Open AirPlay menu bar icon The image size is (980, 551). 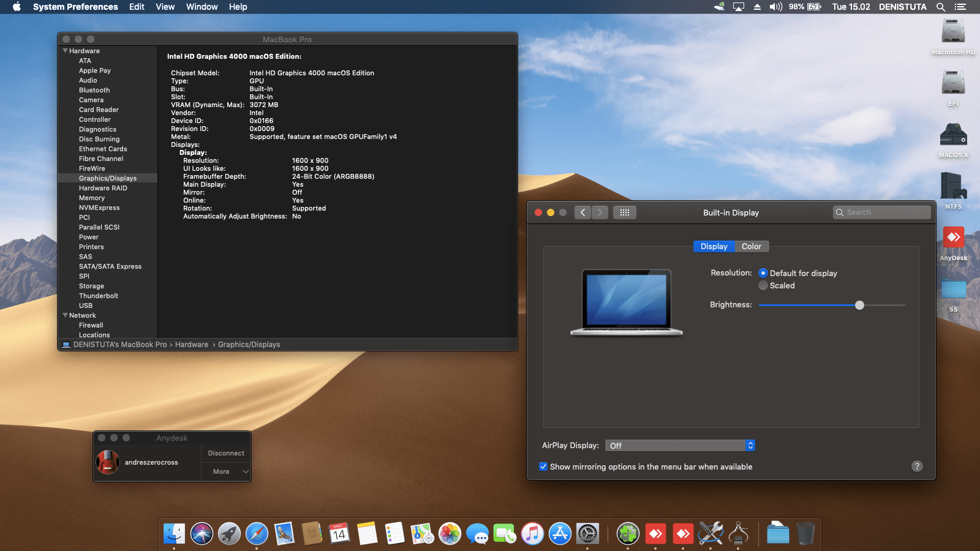tap(739, 7)
